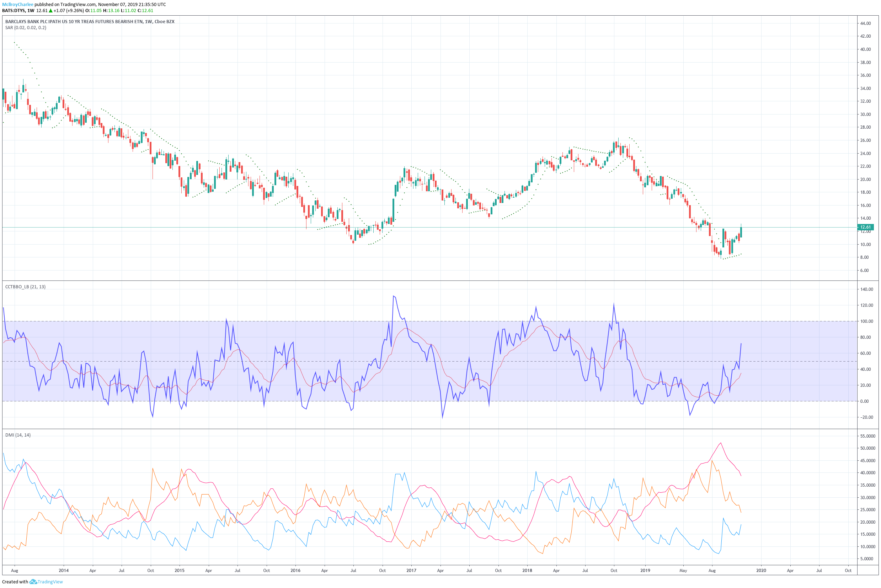
Task: Click the H:13.16 high value
Action: click(x=111, y=11)
